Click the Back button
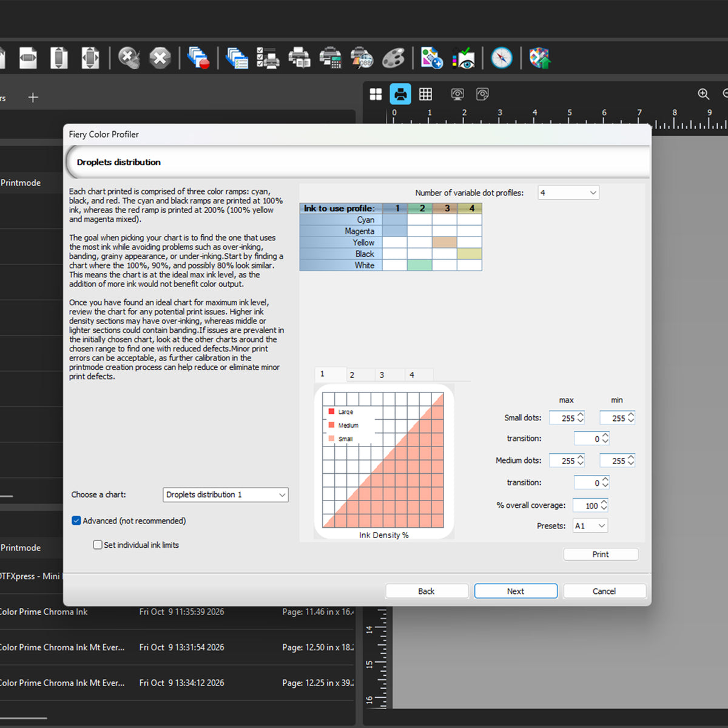 point(426,591)
